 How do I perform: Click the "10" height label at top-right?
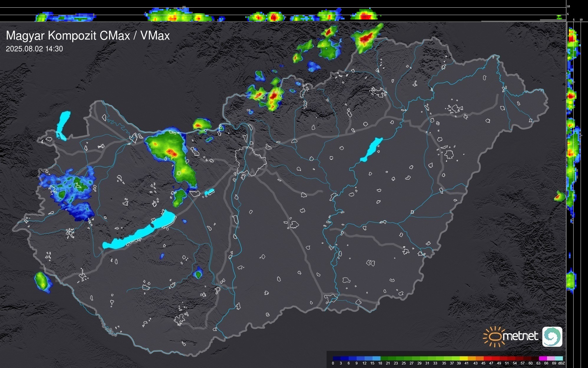tap(568, 6)
